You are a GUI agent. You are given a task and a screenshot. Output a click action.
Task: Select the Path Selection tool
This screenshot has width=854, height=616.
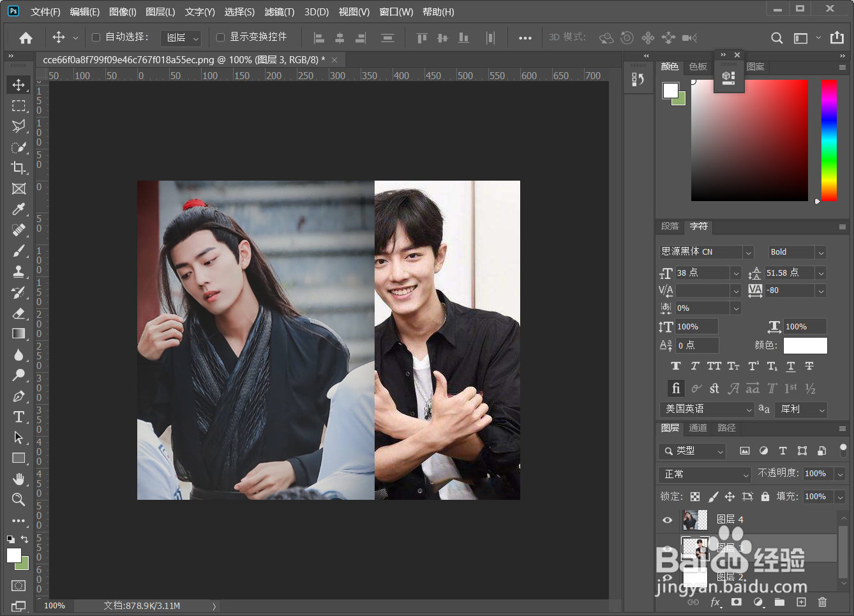coord(19,437)
